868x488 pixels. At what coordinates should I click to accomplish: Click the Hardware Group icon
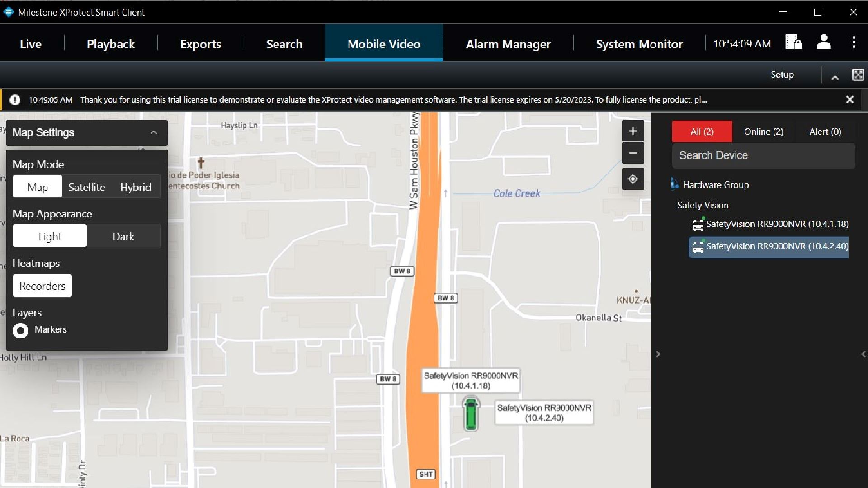pos(675,184)
